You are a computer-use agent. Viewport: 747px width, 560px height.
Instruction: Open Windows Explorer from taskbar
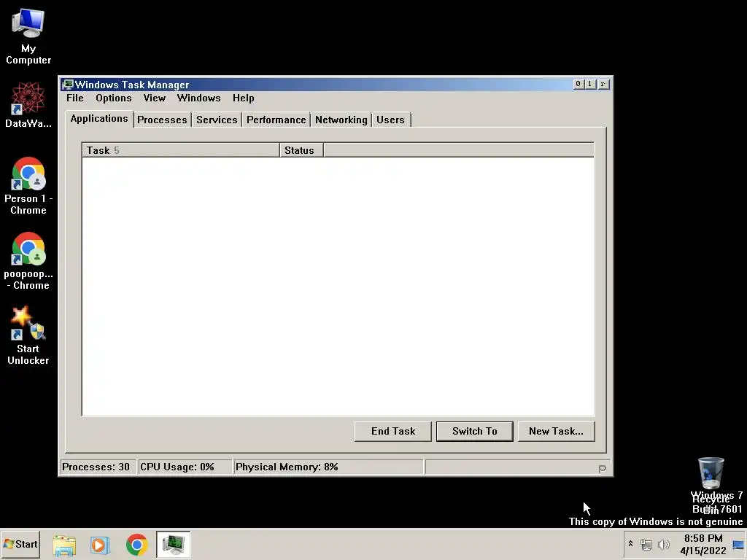pos(64,545)
